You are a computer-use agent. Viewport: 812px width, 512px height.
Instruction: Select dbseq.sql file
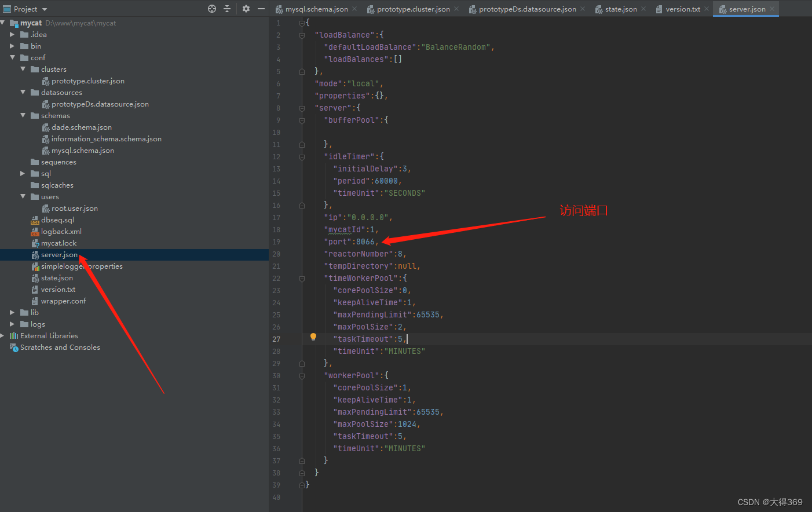57,220
